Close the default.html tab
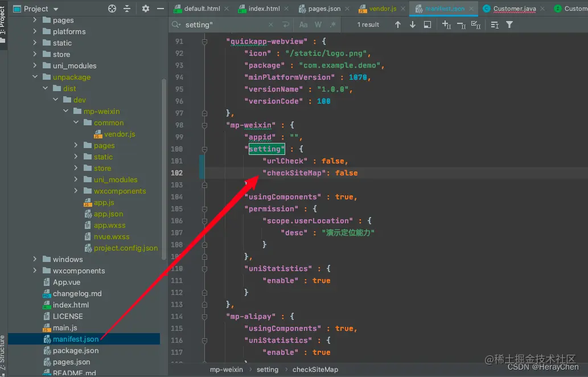 coord(227,9)
